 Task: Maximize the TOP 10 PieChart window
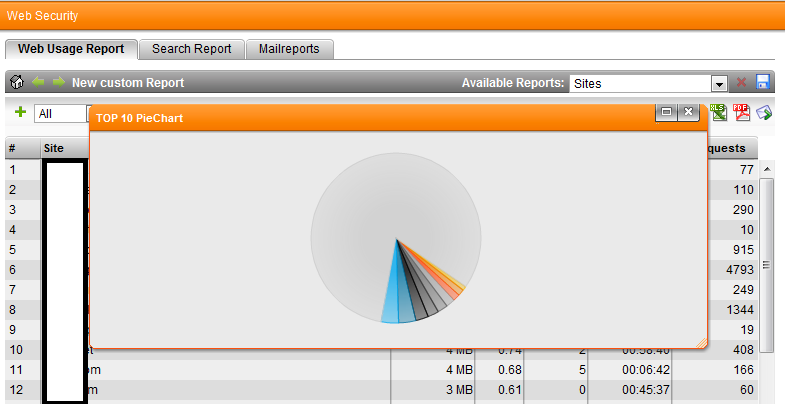666,112
